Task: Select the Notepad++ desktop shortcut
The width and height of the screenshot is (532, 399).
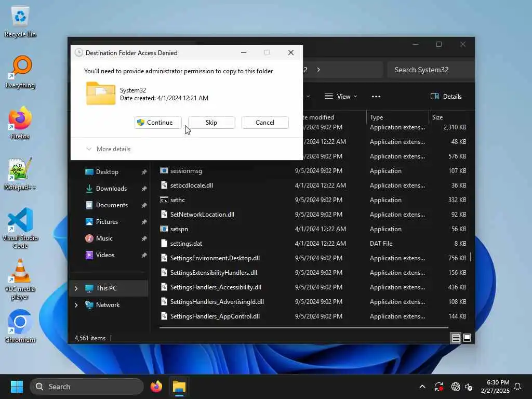Action: click(x=20, y=174)
